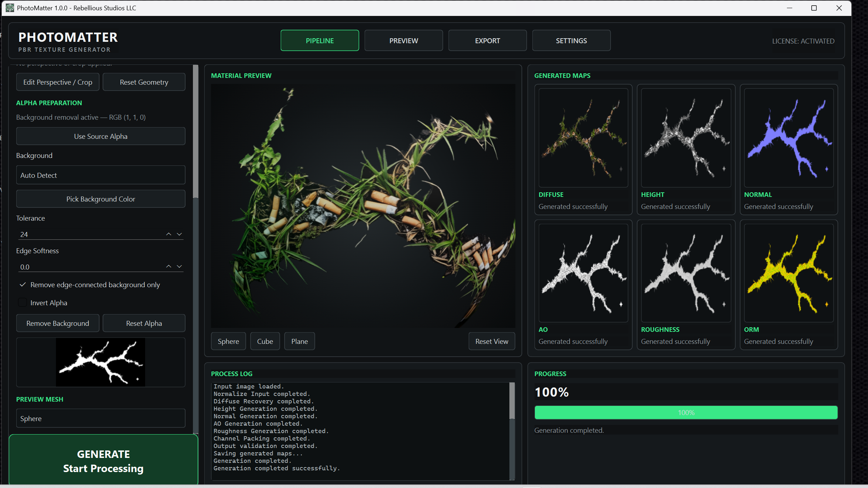Open the ORM map thumbnail
This screenshot has width=868, height=488.
pyautogui.click(x=789, y=273)
